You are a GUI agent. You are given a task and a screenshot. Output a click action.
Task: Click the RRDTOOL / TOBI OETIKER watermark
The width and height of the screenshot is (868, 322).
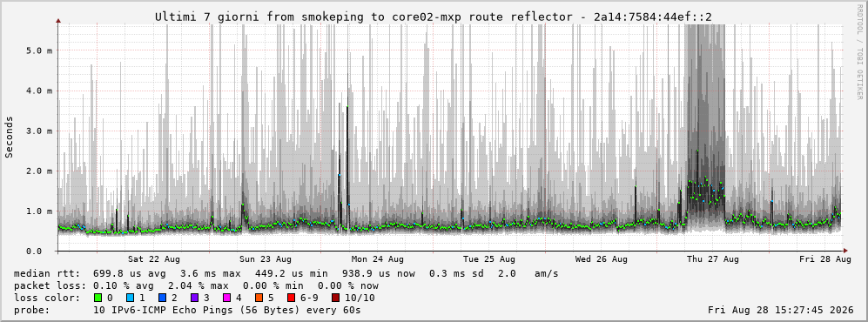coord(859,51)
